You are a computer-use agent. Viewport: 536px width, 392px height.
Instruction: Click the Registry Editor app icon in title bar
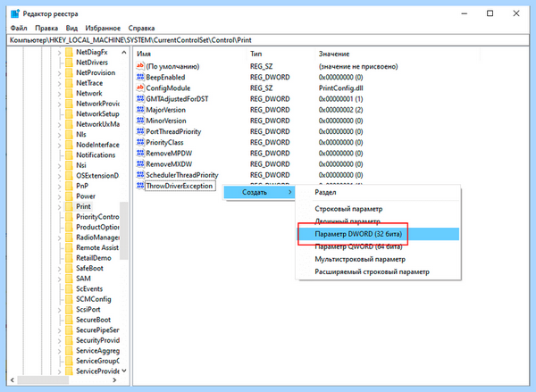14,13
